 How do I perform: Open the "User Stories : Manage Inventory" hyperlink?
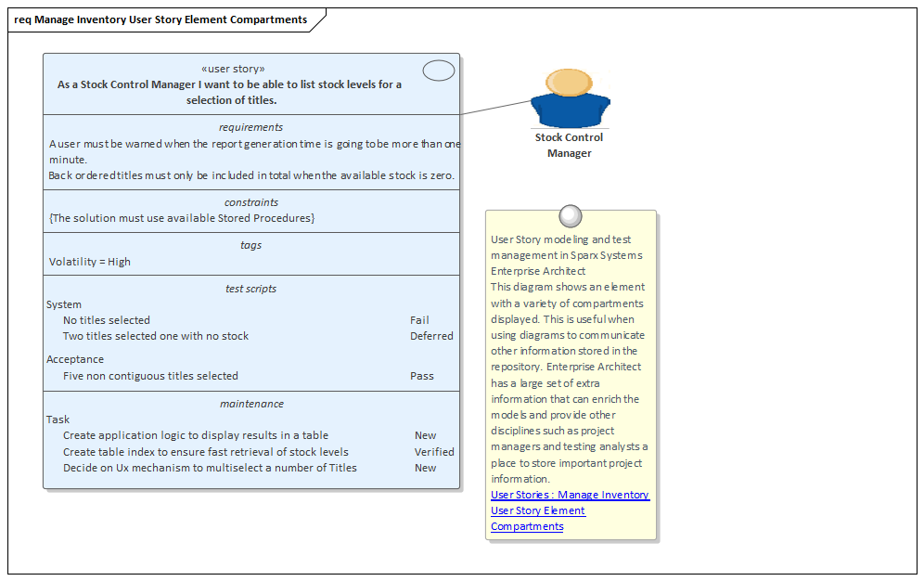point(569,495)
